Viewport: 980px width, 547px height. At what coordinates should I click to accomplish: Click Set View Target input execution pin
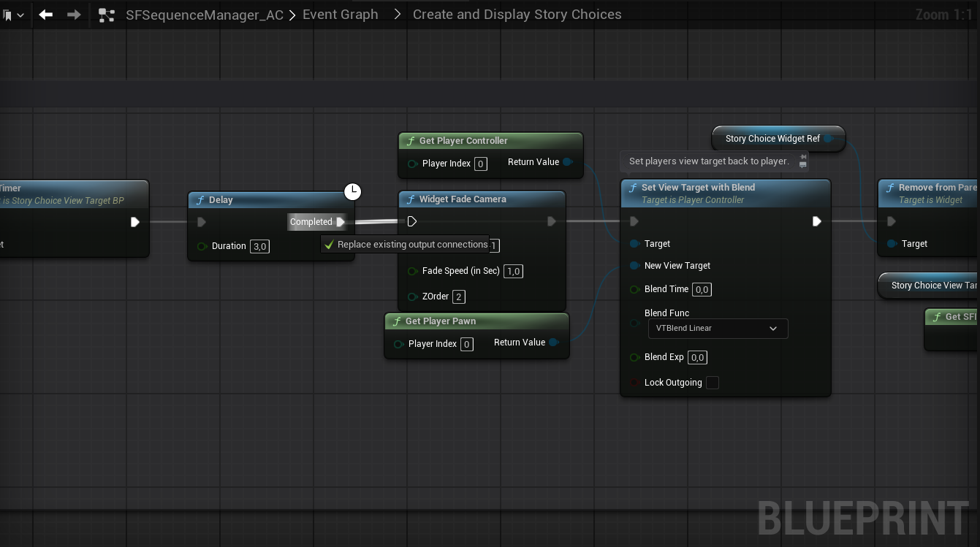point(634,221)
